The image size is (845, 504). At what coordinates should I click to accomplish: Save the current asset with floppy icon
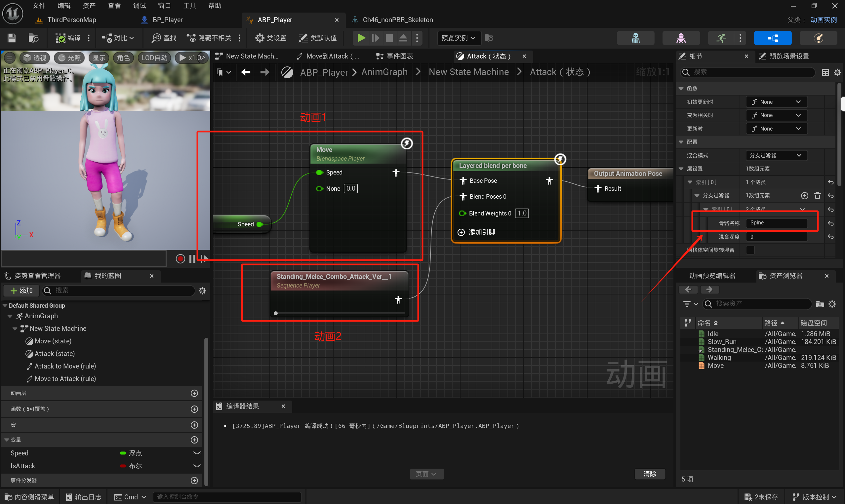(12, 38)
